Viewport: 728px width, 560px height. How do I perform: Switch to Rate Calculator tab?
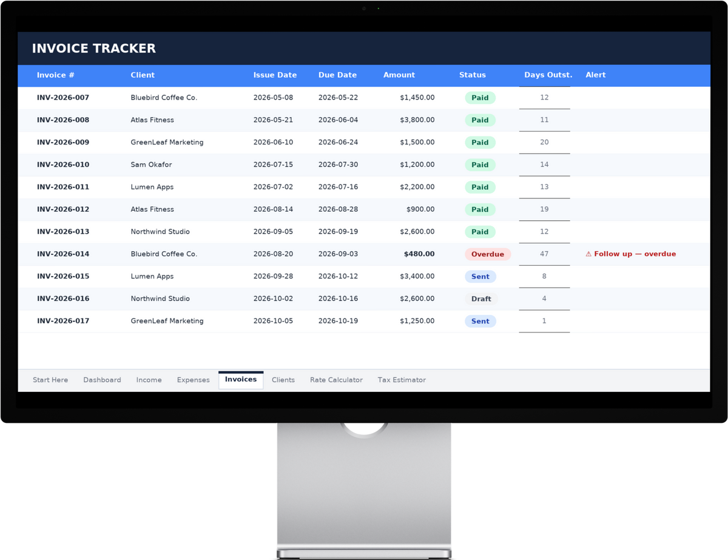point(336,380)
